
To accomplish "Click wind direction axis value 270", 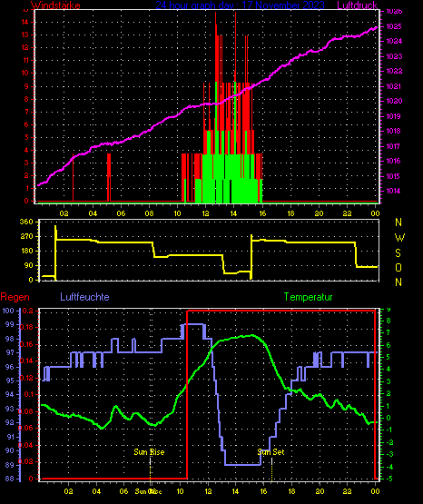I will pyautogui.click(x=26, y=237).
